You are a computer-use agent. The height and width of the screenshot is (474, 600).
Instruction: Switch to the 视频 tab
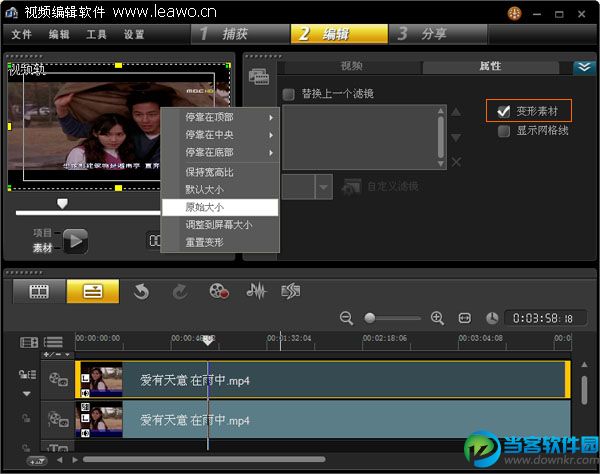[x=352, y=67]
